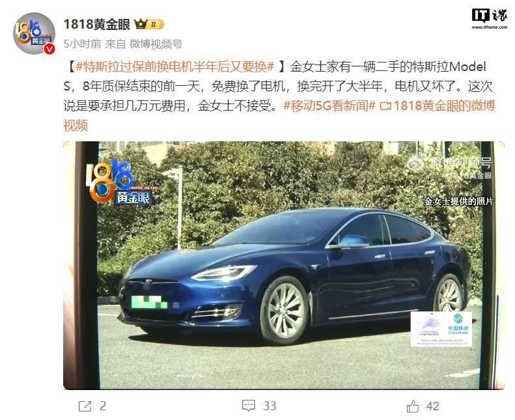This screenshot has width=515, height=420.
Task: Click the 1818 黄金眼 logo in video
Action: pyautogui.click(x=121, y=182)
